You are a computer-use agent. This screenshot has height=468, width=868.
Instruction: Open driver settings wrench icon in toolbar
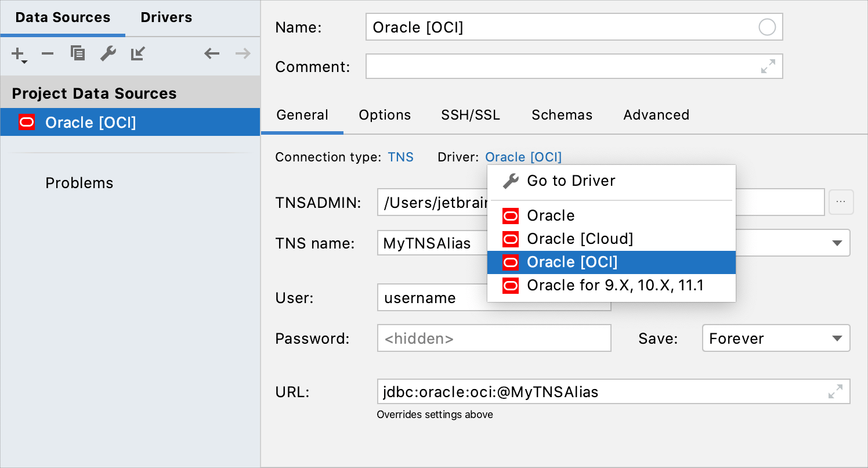point(108,54)
